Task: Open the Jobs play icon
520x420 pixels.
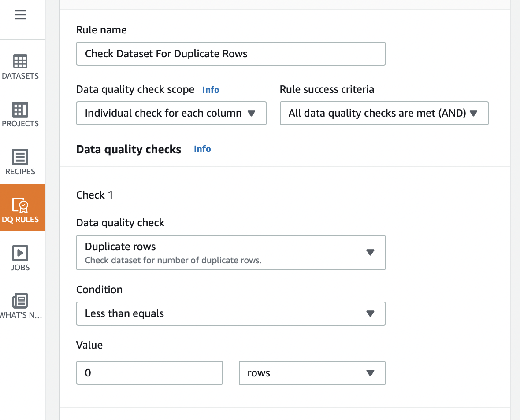Action: 20,253
